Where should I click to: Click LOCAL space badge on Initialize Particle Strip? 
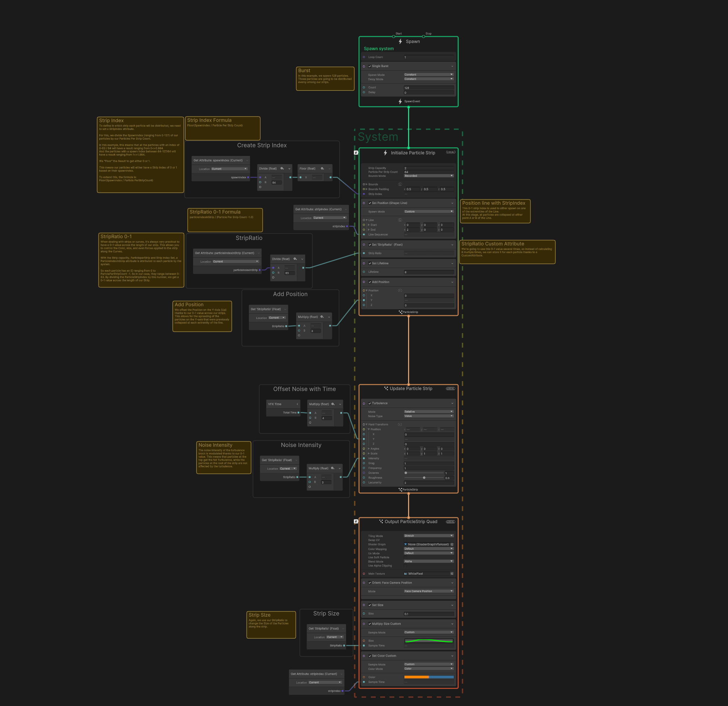tap(450, 152)
